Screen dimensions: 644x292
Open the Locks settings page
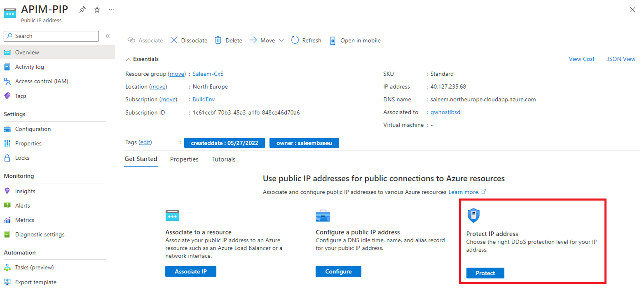click(22, 158)
